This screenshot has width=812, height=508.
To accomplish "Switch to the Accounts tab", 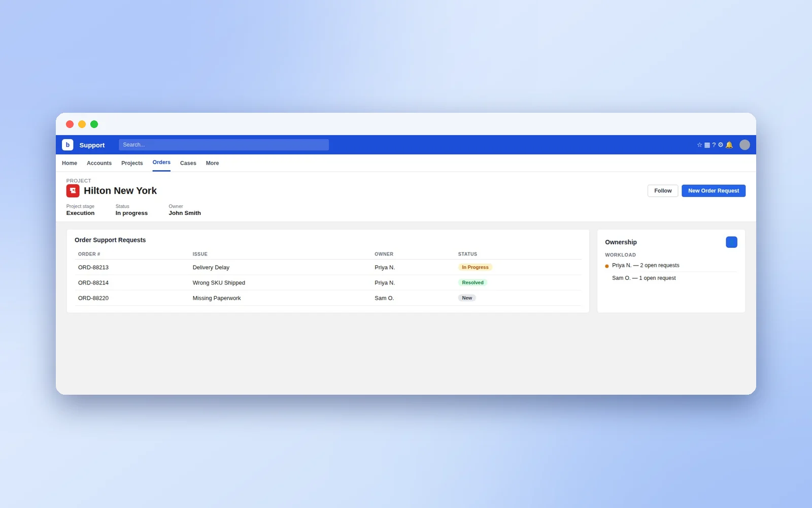I will point(99,163).
